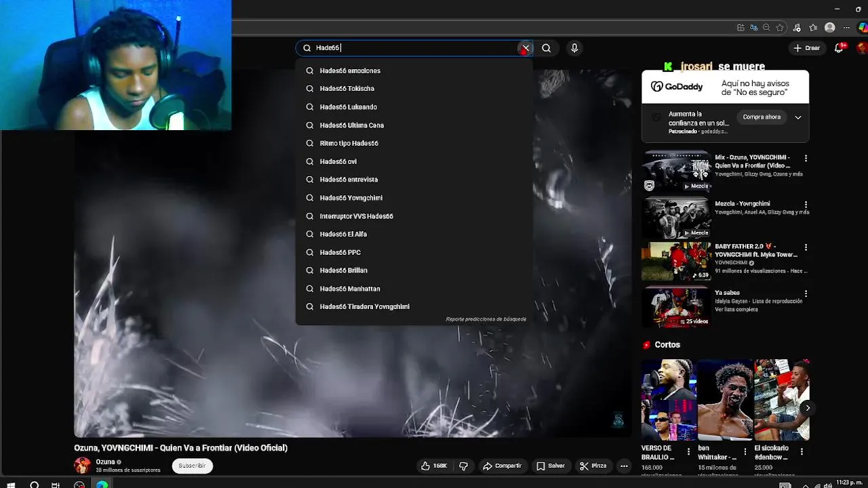Pick the Hades66 PPC suggestion

pos(414,252)
